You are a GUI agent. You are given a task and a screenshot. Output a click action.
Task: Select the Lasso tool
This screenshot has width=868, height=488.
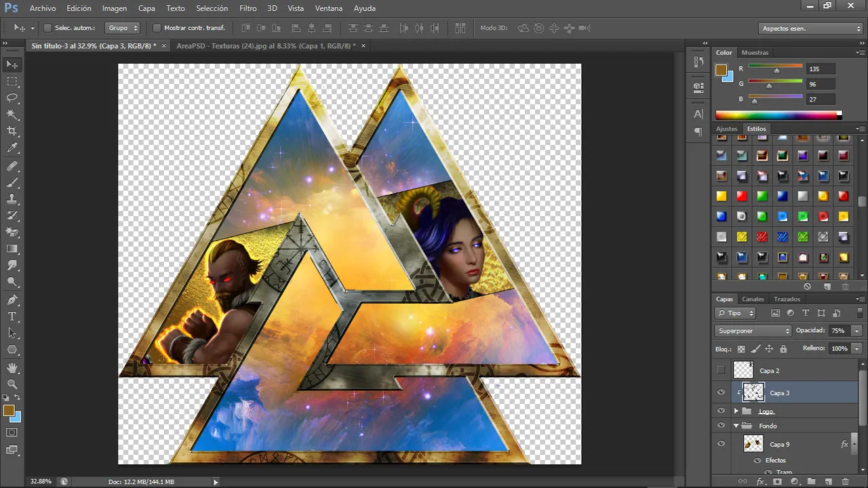12,98
